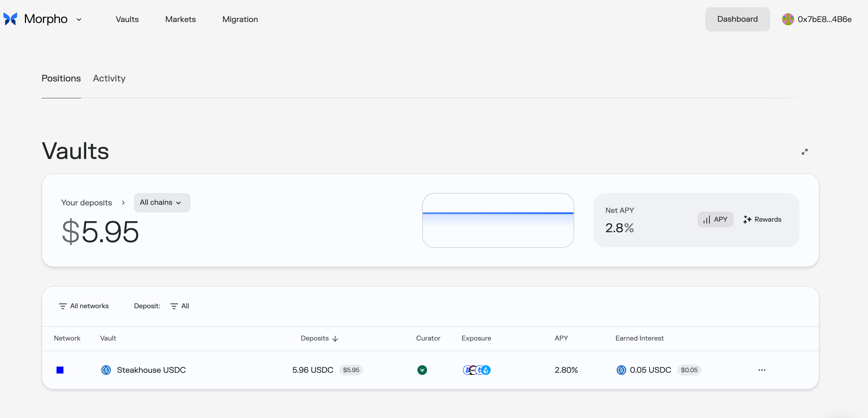Click the Morpho butterfly logo
The width and height of the screenshot is (868, 418).
[x=10, y=19]
